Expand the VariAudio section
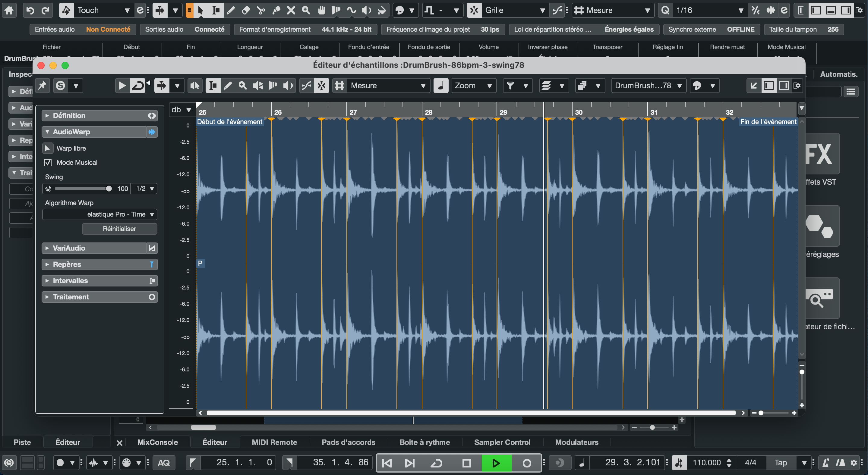The image size is (868, 475). pos(47,248)
